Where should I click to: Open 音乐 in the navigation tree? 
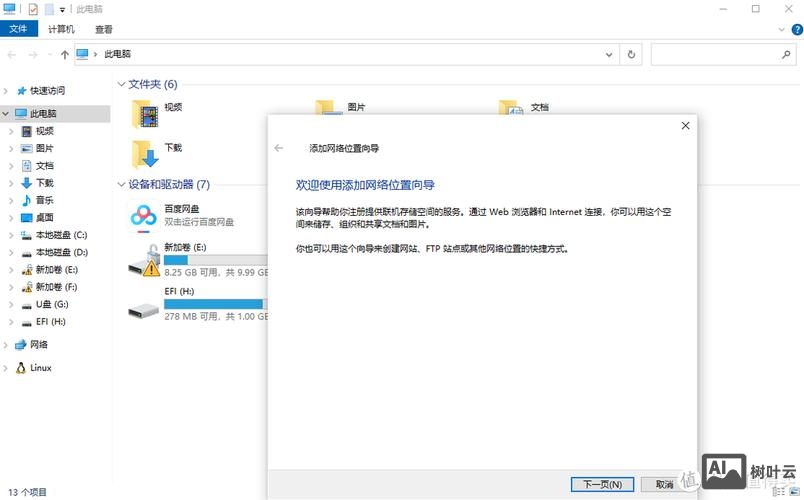45,200
